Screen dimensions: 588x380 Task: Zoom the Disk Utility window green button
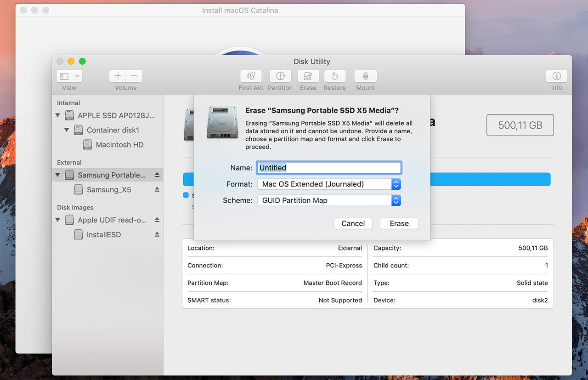pyautogui.click(x=82, y=62)
